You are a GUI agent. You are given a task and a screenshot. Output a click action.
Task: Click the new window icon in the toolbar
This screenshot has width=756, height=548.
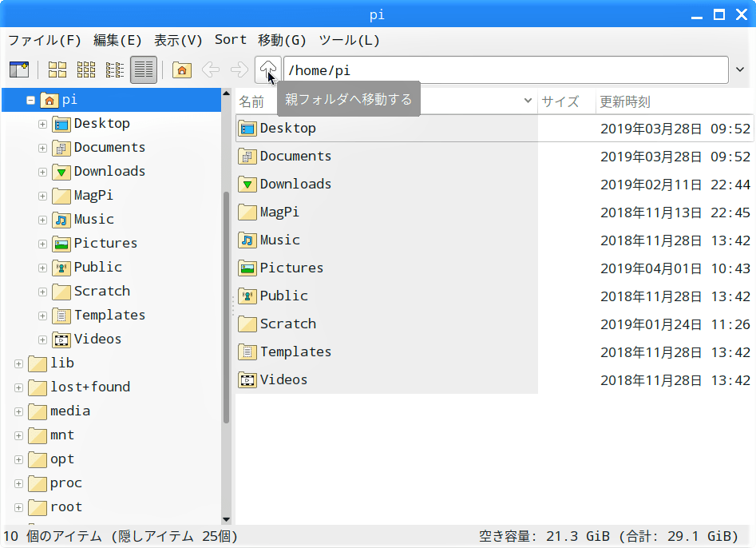pyautogui.click(x=19, y=70)
